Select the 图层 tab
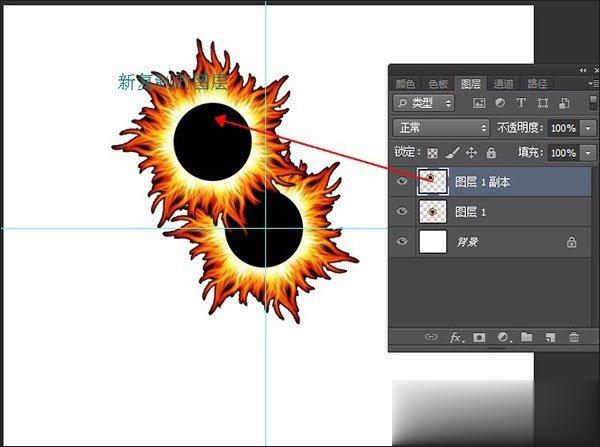 pyautogui.click(x=471, y=83)
